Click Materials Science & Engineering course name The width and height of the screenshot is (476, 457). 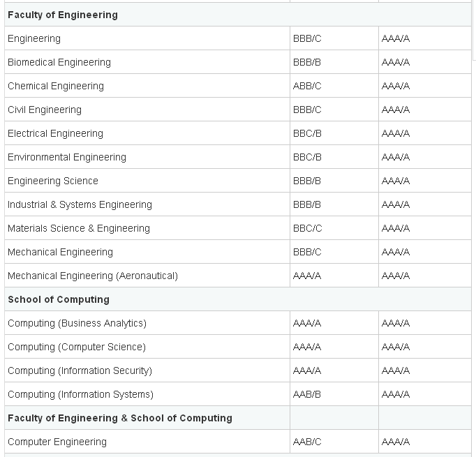click(79, 228)
